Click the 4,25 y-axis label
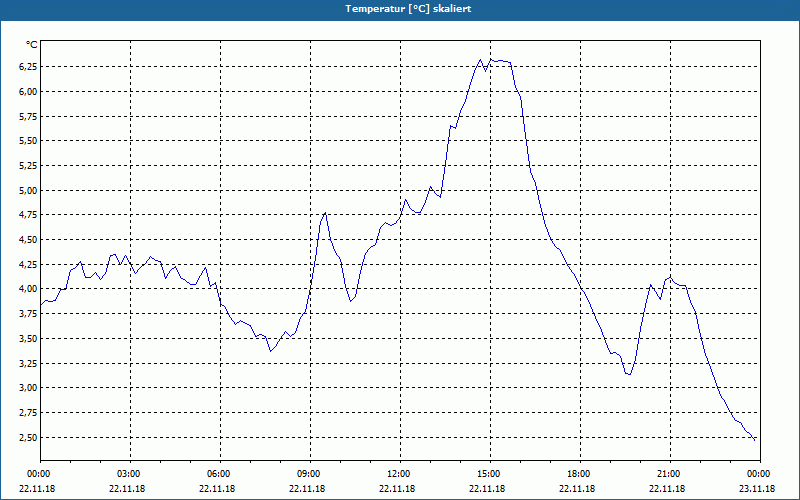The width and height of the screenshot is (800, 500). tap(29, 264)
